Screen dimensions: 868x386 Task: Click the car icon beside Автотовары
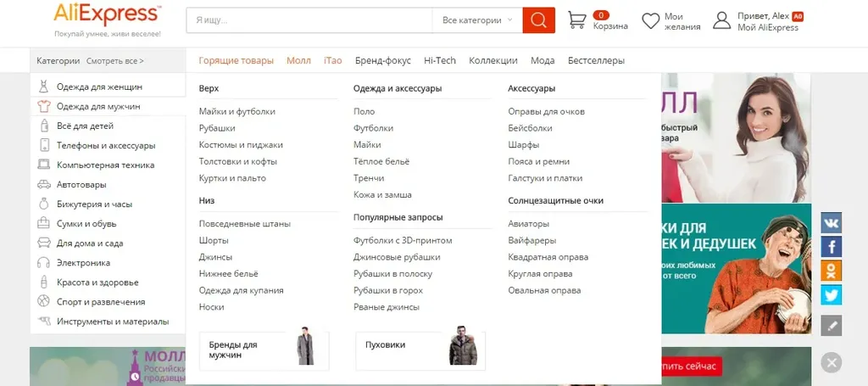(x=44, y=184)
